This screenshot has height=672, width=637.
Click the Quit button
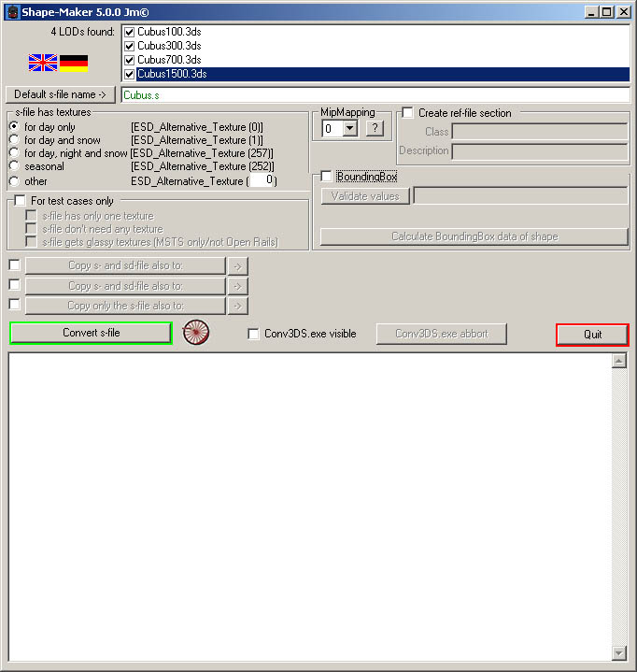click(592, 334)
